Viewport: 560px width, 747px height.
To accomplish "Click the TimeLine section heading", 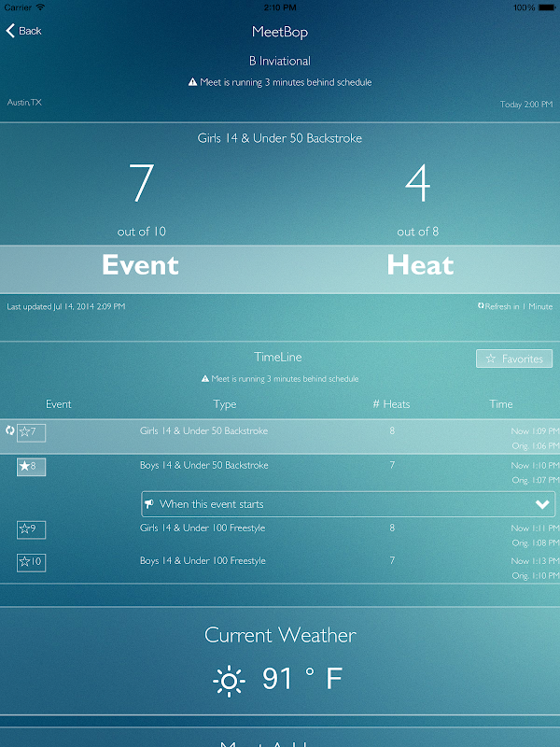I will pyautogui.click(x=278, y=357).
